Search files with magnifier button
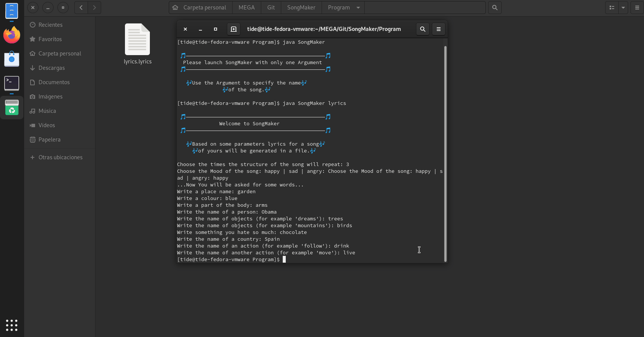644x337 pixels. coord(495,8)
